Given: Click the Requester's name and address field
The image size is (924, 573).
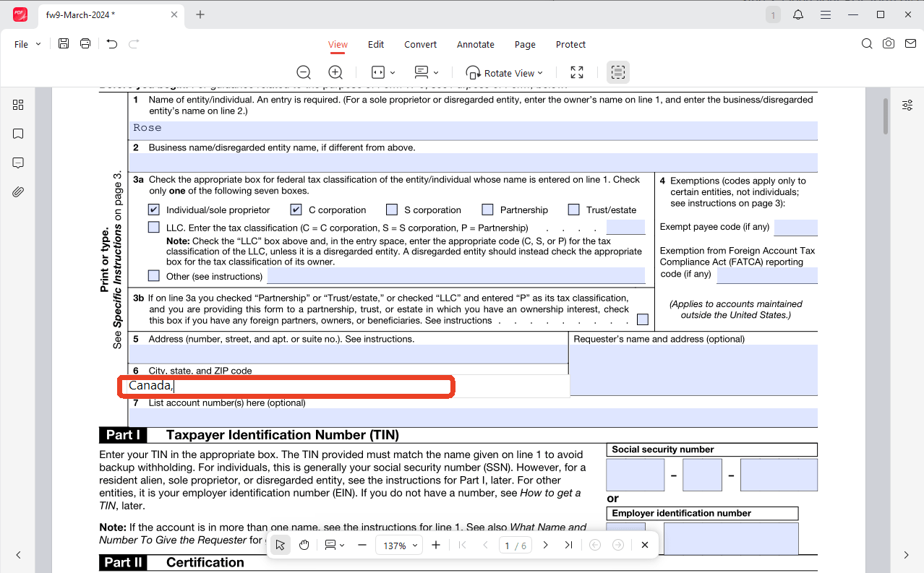Looking at the screenshot, I should pyautogui.click(x=694, y=370).
